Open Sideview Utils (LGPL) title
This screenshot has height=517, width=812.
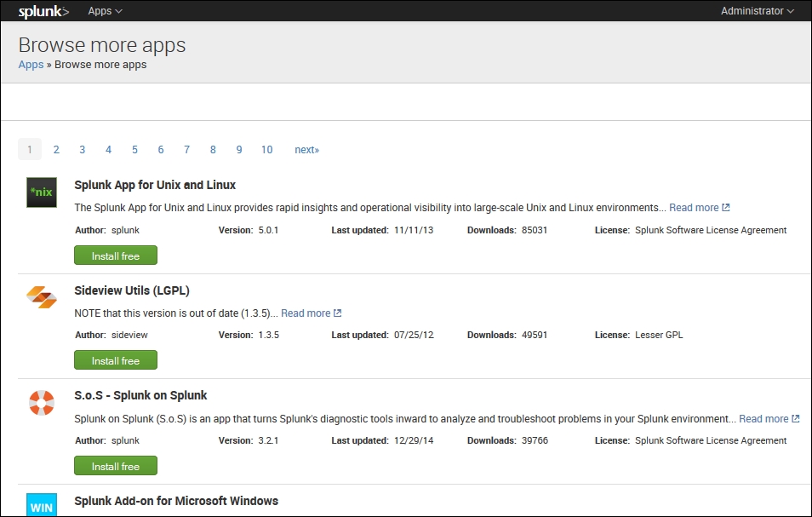click(x=132, y=290)
